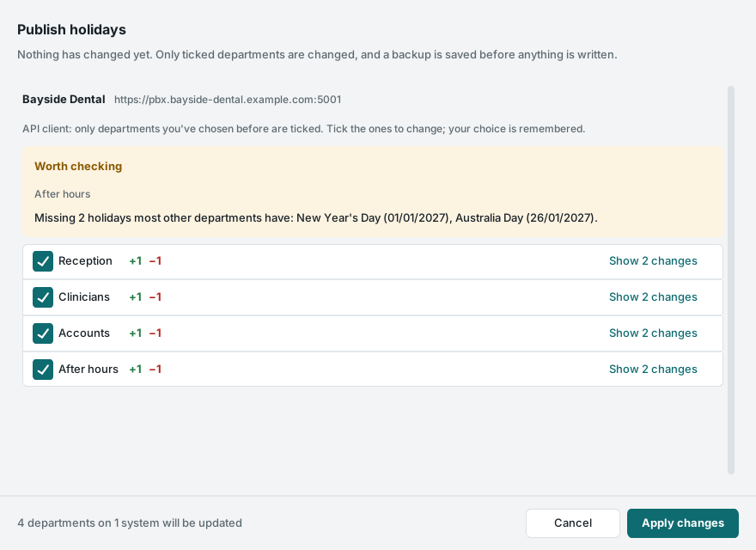Click the vertical scrollbar of the systems list
This screenshot has width=756, height=550.
coord(731,280)
